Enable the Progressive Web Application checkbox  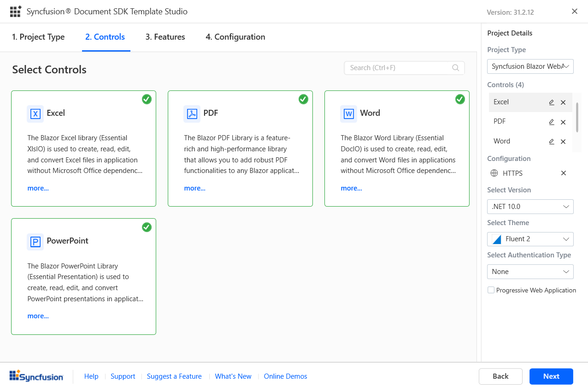(491, 290)
